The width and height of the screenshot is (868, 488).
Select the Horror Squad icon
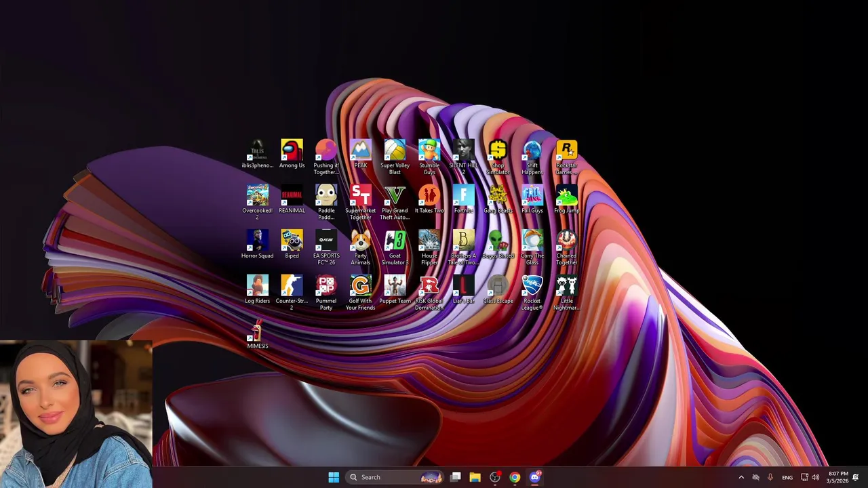coord(257,244)
